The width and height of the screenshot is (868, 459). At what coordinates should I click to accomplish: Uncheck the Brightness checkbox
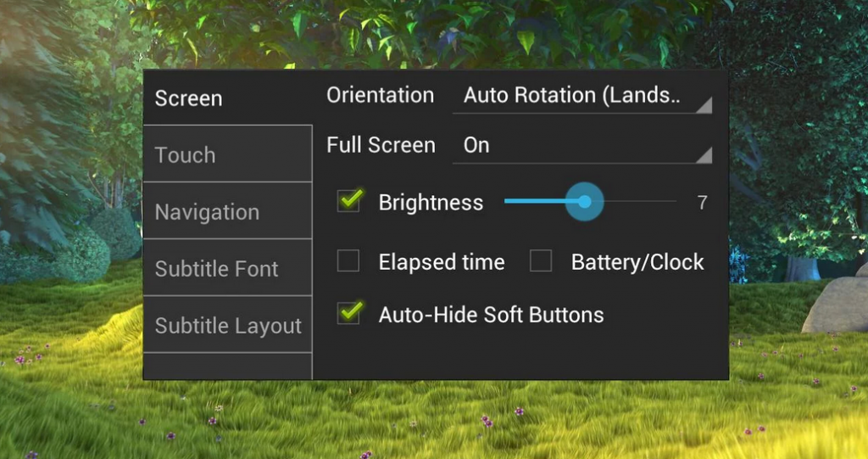(348, 202)
